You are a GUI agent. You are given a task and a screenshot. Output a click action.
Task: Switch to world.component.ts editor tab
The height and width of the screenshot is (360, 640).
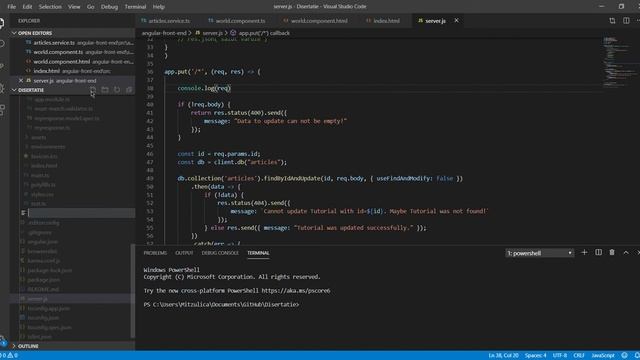tap(240, 20)
